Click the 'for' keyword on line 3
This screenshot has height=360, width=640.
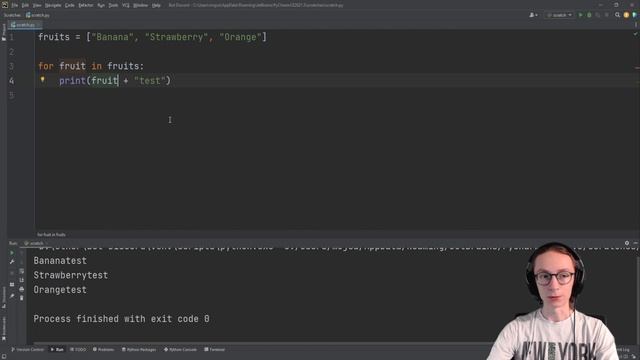click(x=46, y=66)
